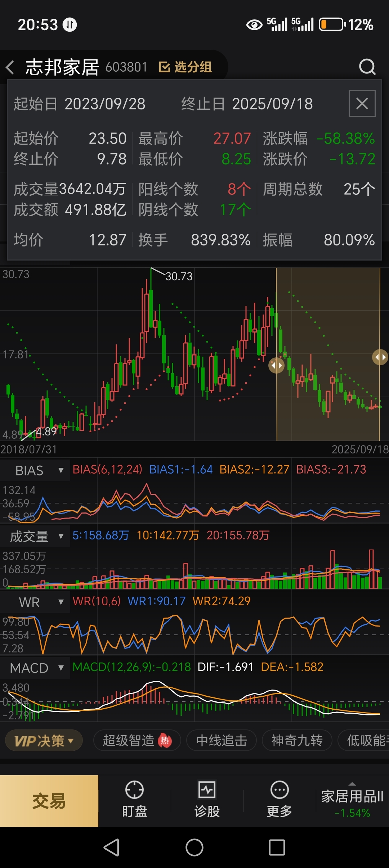Tap the BIAS(6,12,24) parameter label
389x868 pixels.
pyautogui.click(x=107, y=469)
